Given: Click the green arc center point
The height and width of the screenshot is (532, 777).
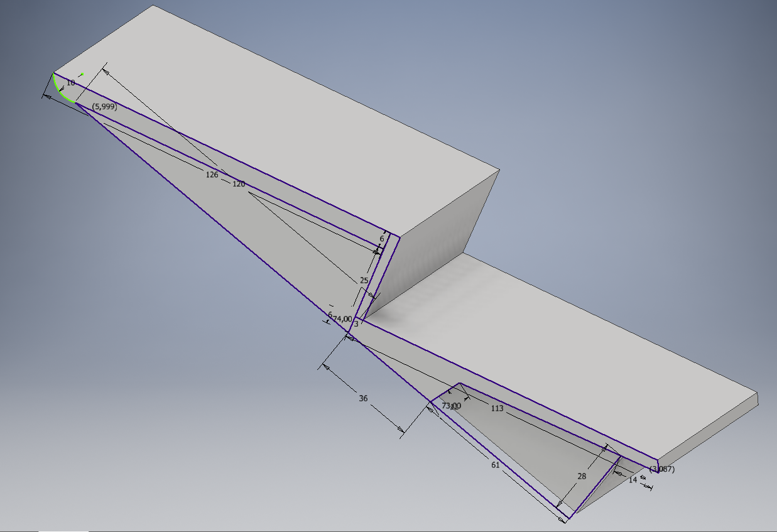Looking at the screenshot, I should (82, 74).
